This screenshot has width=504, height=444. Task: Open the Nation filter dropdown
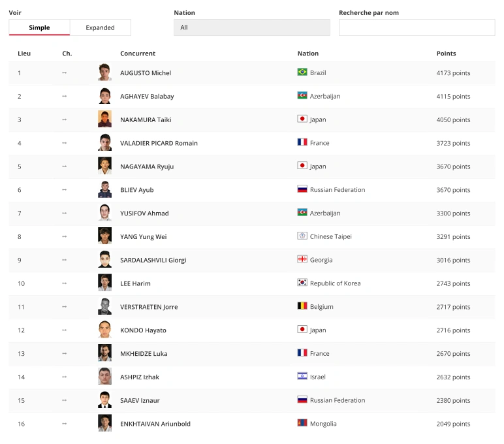(251, 27)
